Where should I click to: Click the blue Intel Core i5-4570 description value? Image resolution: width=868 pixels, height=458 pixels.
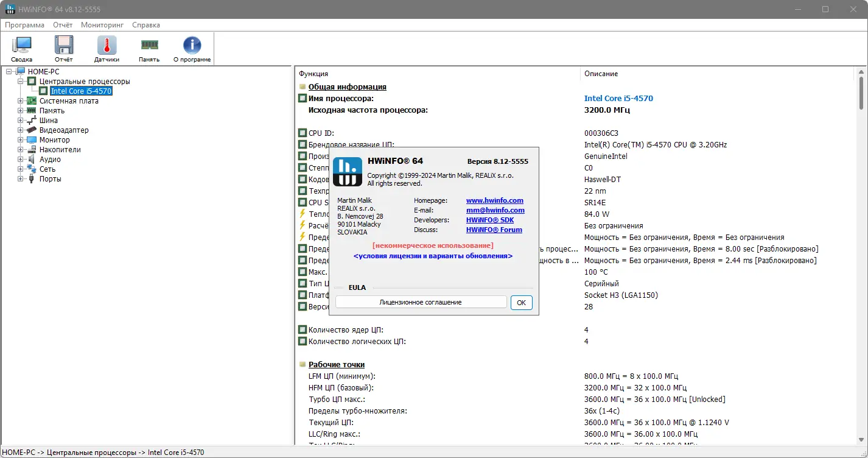(618, 98)
